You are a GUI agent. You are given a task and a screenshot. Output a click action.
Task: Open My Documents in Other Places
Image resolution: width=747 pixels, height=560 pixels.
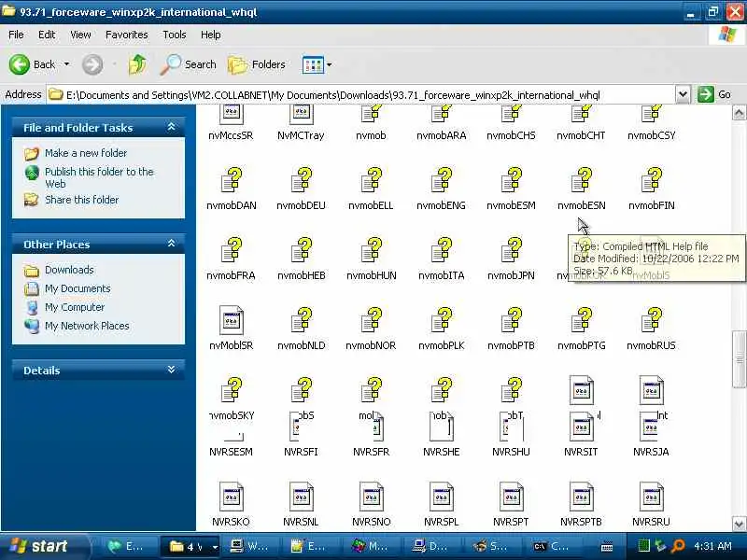(x=78, y=288)
